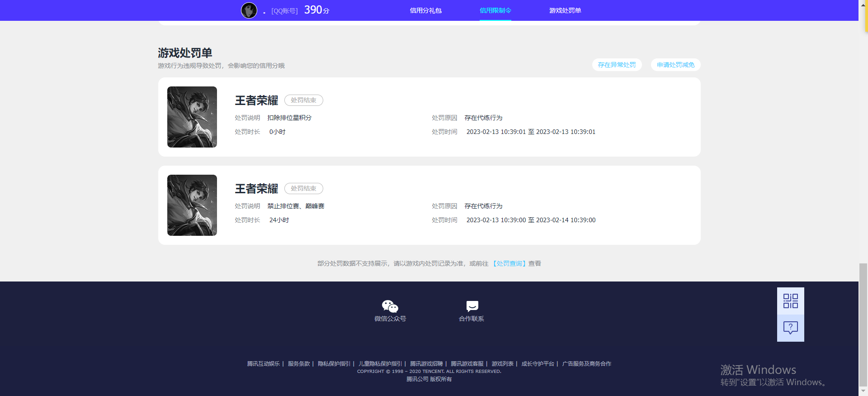Open the help question floating button
868x396 pixels.
[x=790, y=328]
